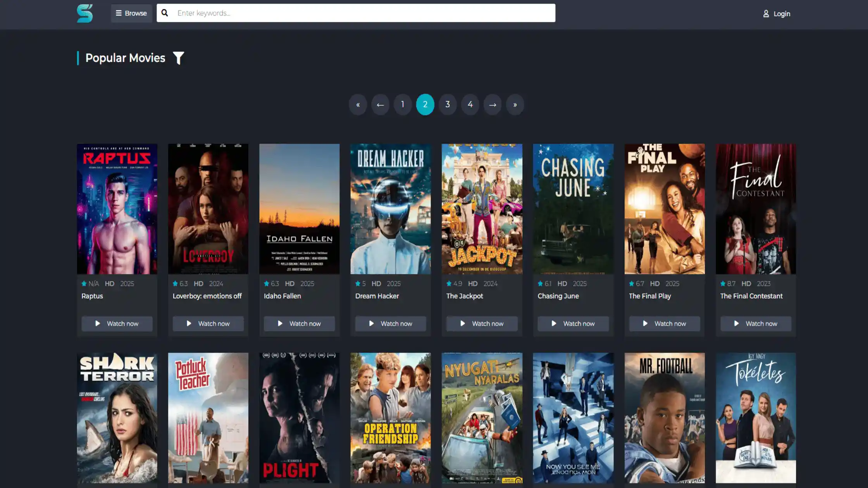The width and height of the screenshot is (868, 488).
Task: Click the Login person icon
Action: coord(766,13)
